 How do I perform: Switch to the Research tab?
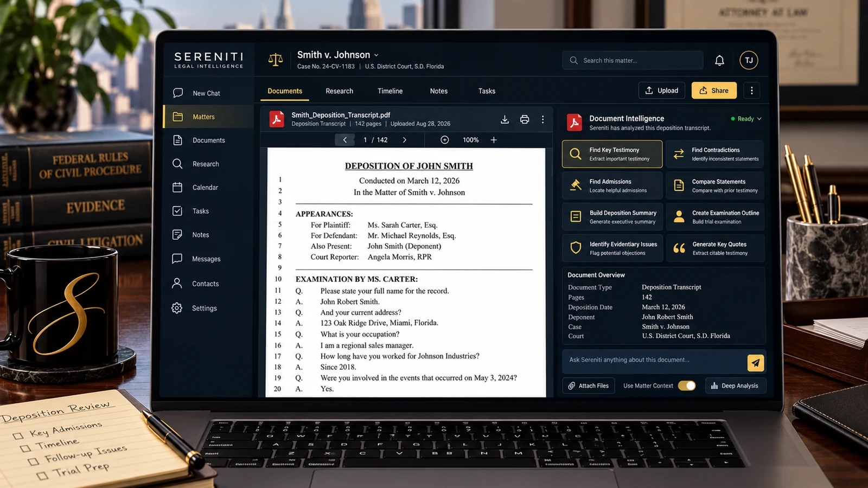click(x=339, y=91)
